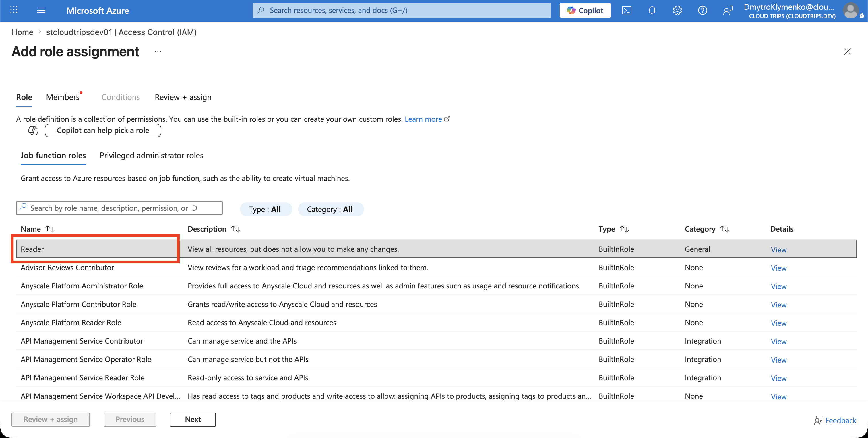This screenshot has height=438, width=868.
Task: Focus the global search resources box
Action: [402, 10]
